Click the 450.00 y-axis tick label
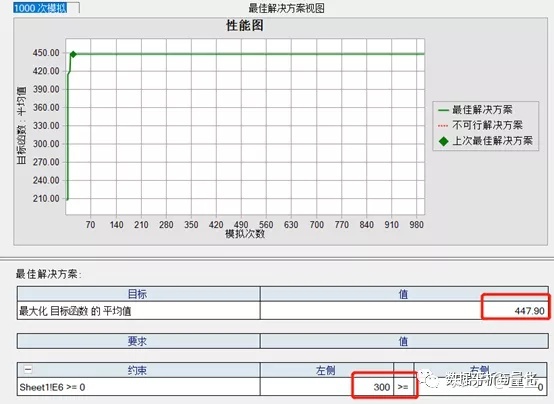Image resolution: width=554 pixels, height=404 pixels. (x=46, y=53)
